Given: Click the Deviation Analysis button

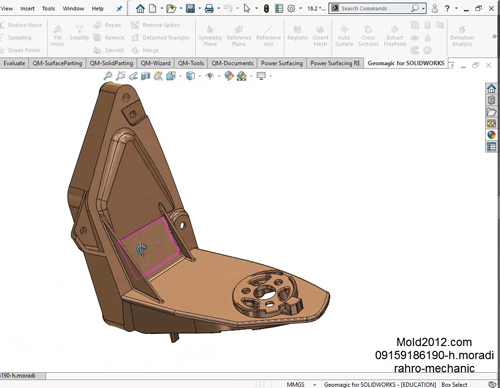Looking at the screenshot, I should (x=462, y=36).
